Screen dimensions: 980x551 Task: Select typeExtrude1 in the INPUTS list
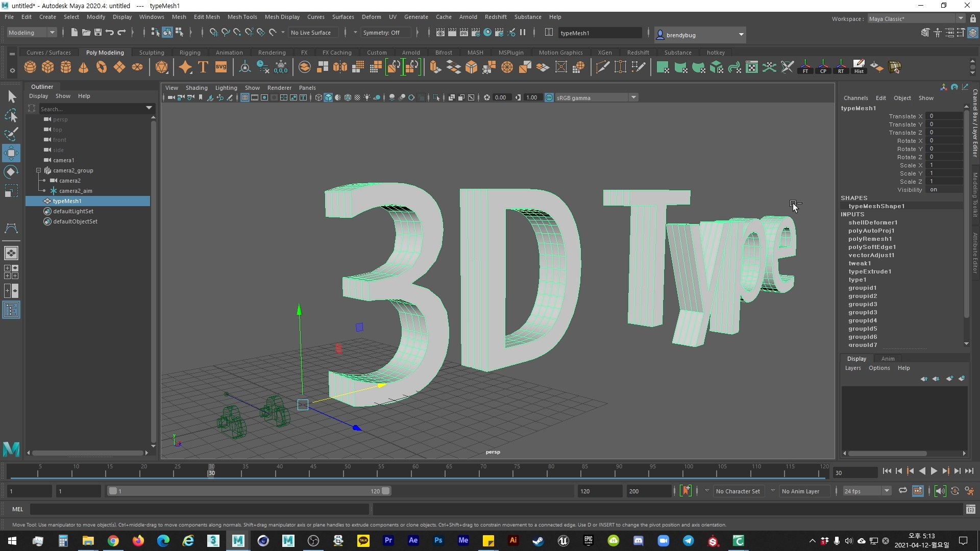(870, 271)
